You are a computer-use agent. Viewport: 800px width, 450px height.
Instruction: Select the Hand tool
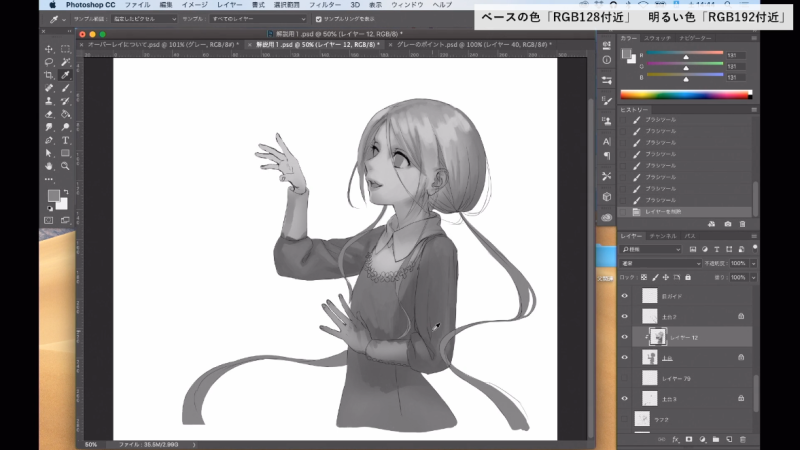click(x=49, y=166)
